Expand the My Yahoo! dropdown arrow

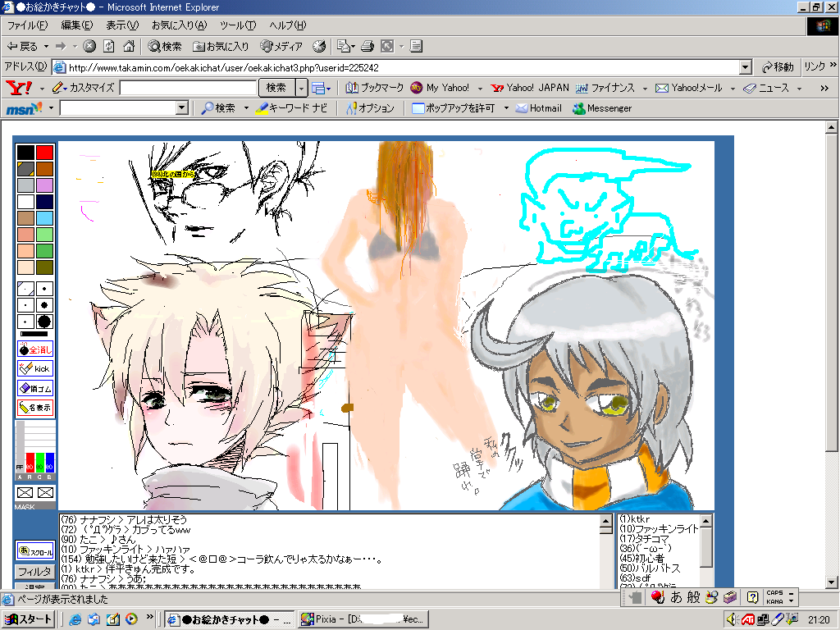click(x=480, y=89)
